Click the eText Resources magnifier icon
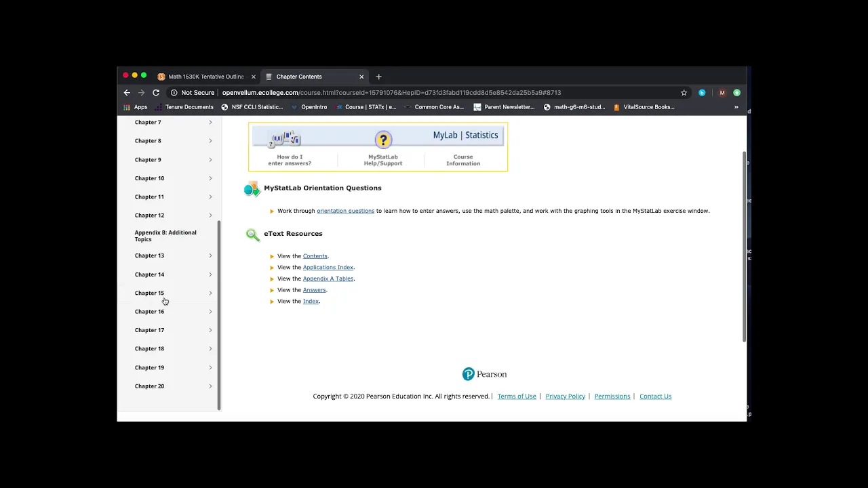 tap(253, 235)
